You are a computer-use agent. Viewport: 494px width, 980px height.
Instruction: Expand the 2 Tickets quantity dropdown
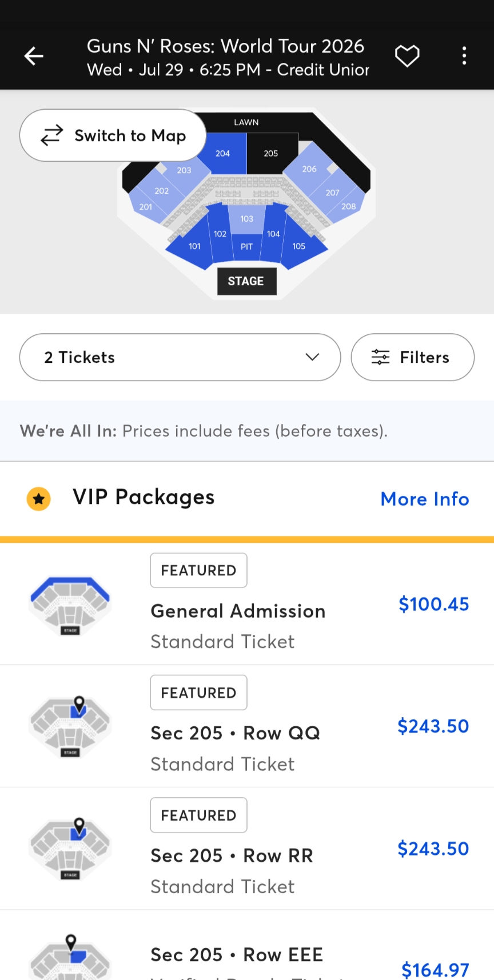click(x=180, y=357)
